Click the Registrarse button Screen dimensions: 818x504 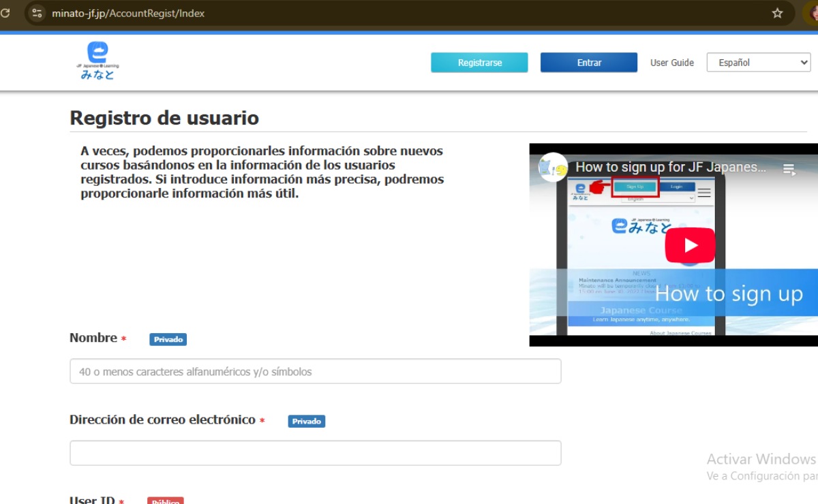pos(479,62)
